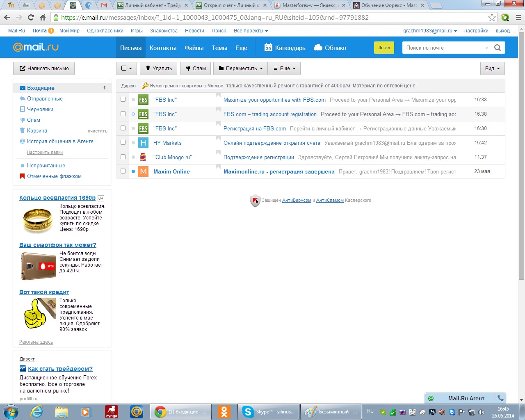Image resolution: width=525 pixels, height=420 pixels.
Task: Switch to the Skype taskbar window
Action: 269,411
